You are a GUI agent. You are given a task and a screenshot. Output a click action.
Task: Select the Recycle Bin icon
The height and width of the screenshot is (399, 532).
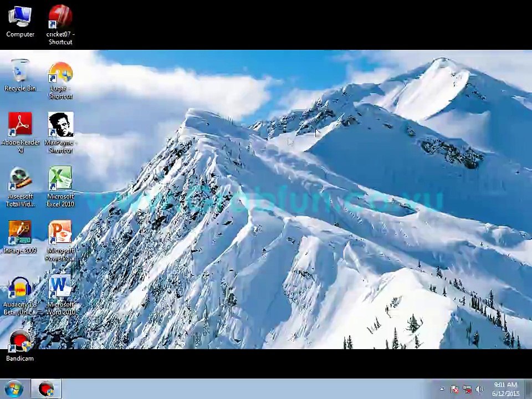[20, 75]
